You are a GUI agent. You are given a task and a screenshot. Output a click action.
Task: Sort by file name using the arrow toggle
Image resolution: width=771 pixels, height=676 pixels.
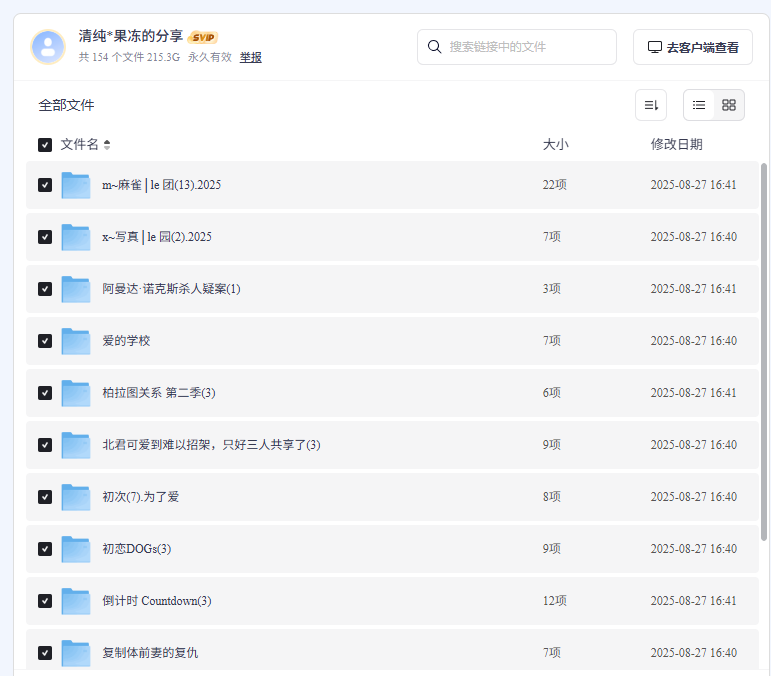pyautogui.click(x=107, y=145)
